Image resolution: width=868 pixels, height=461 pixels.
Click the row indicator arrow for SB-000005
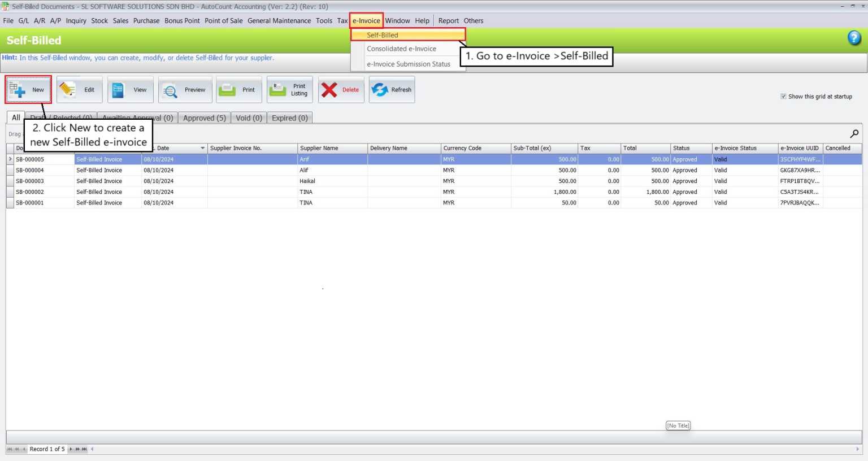[x=10, y=159]
